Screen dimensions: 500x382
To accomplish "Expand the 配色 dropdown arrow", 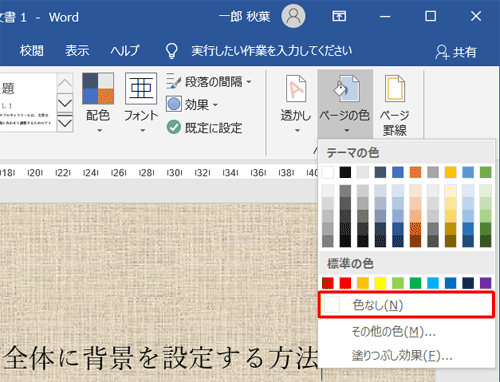I will [99, 130].
